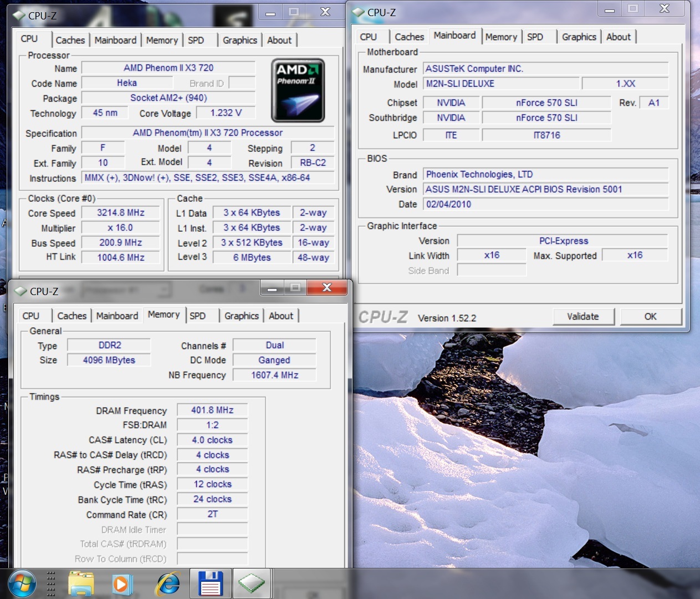Select CPU tab in Mainboard window
This screenshot has height=599, width=700.
click(369, 37)
